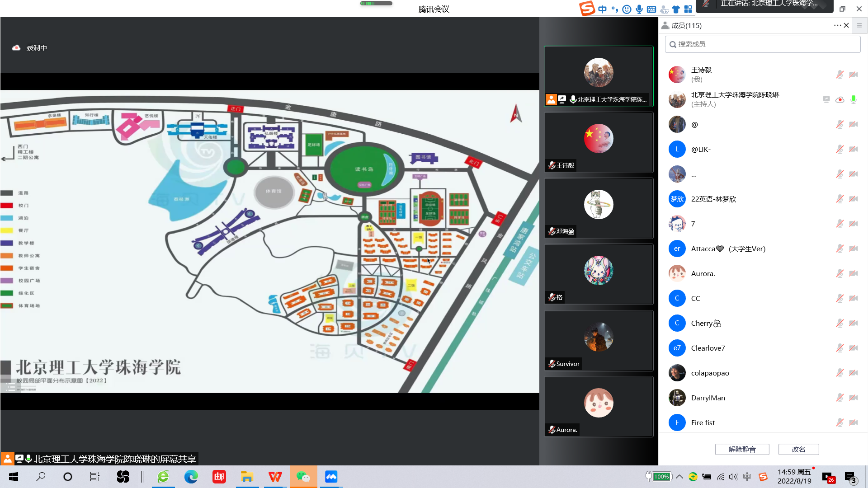Viewport: 868px width, 488px height.
Task: Open Wi-Fi network tray icon
Action: [x=720, y=477]
